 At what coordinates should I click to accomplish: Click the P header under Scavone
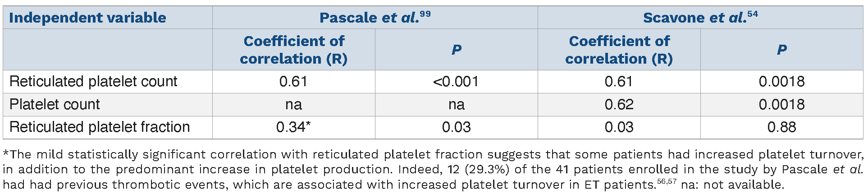point(781,50)
